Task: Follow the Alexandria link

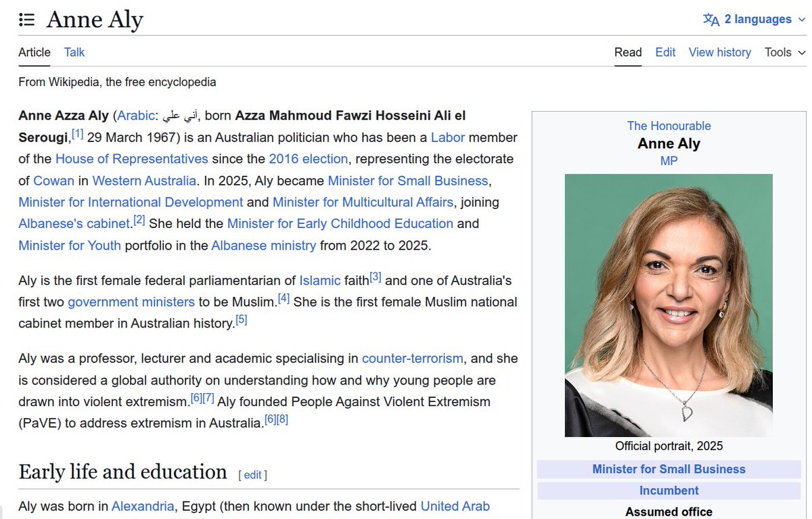Action: [143, 506]
